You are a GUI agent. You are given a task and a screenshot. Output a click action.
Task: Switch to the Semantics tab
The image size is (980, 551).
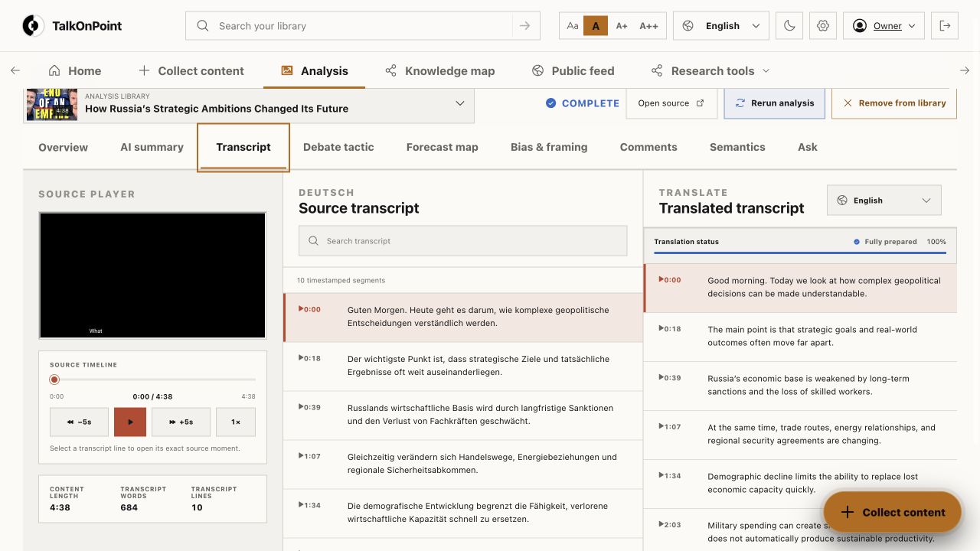(737, 147)
